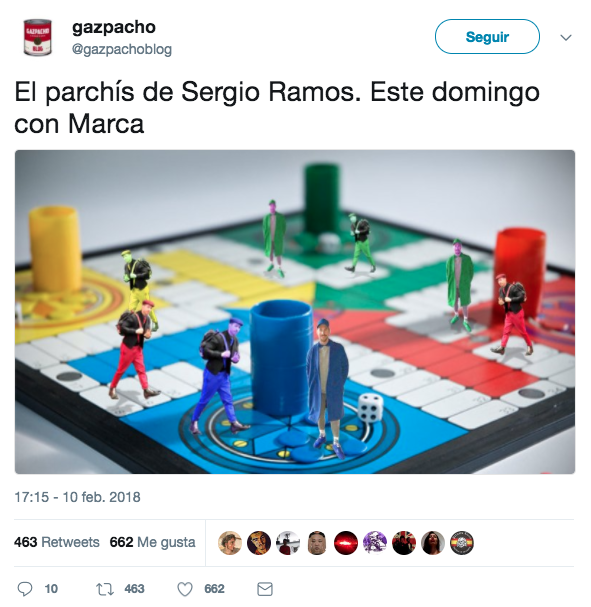Expand tweet options chevron menu
The image size is (591, 607).
[566, 38]
